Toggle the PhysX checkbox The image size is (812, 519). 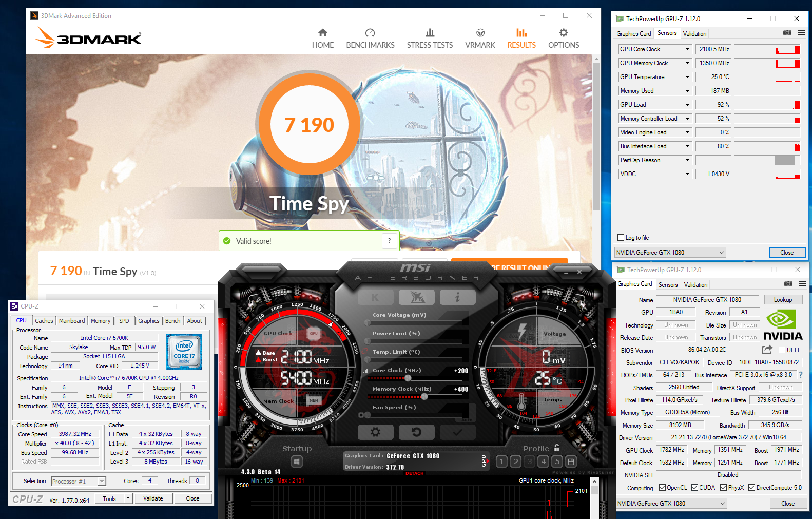[x=723, y=488]
